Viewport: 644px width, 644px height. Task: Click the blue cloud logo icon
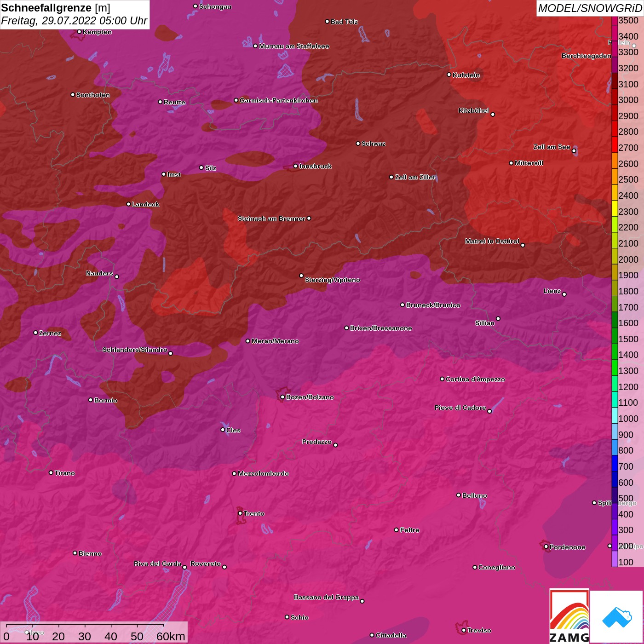coord(616,616)
